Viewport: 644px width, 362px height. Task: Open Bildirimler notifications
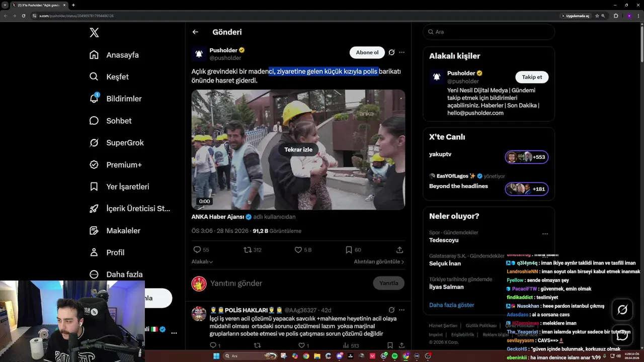pos(115,99)
